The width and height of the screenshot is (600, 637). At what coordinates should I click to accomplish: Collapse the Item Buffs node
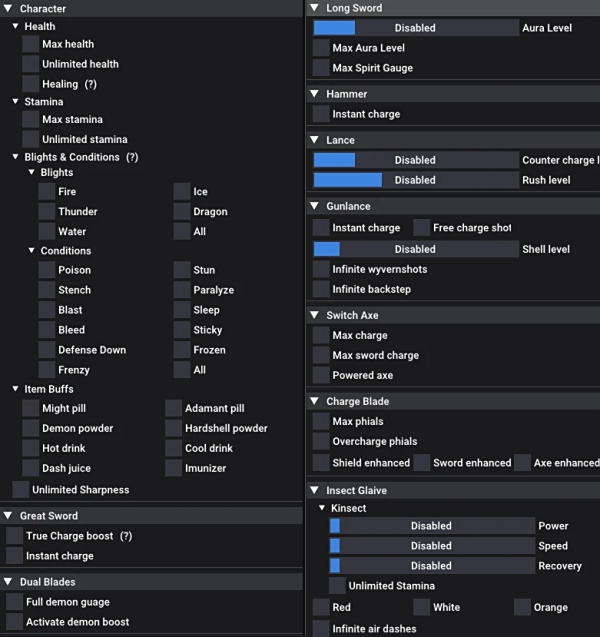coord(15,389)
